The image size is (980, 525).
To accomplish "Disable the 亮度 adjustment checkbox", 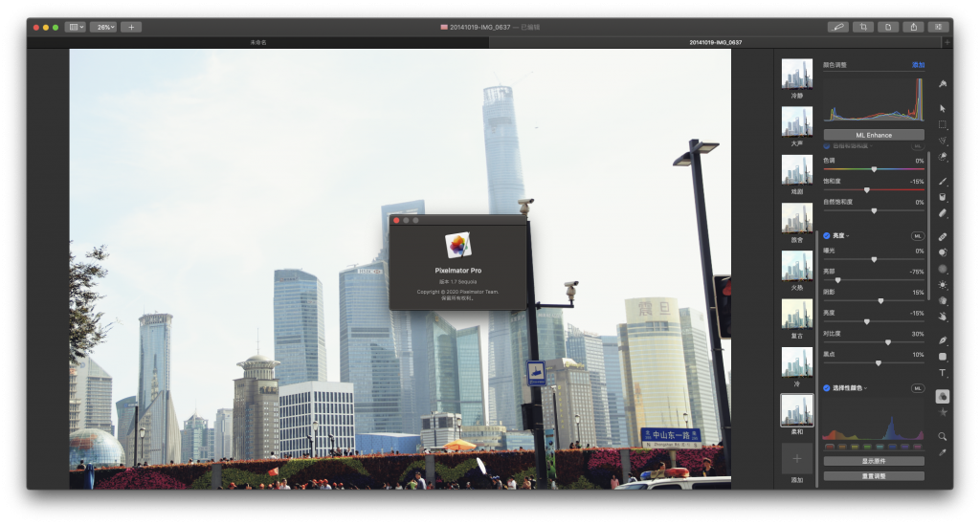I will [826, 235].
